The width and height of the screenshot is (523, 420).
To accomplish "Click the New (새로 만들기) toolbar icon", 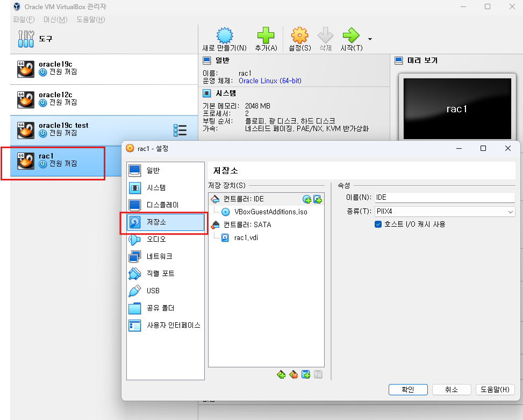I will [x=225, y=35].
